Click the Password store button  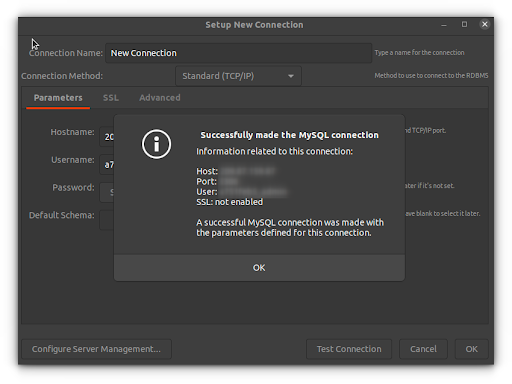(107, 192)
